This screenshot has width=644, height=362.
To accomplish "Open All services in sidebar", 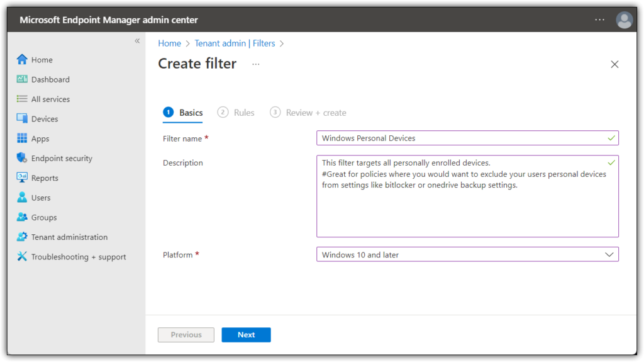I will coord(50,99).
